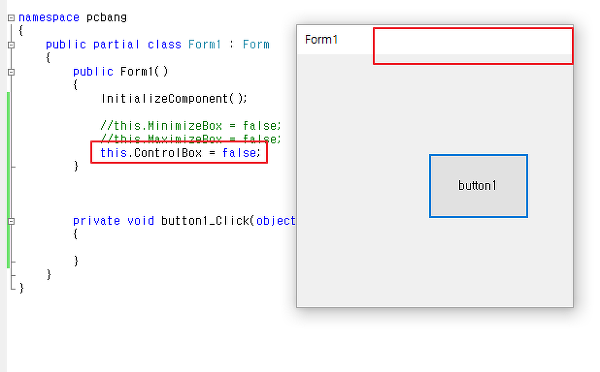Collapse the button1_Click method block
Image resolution: width=600 pixels, height=372 pixels.
(11, 221)
